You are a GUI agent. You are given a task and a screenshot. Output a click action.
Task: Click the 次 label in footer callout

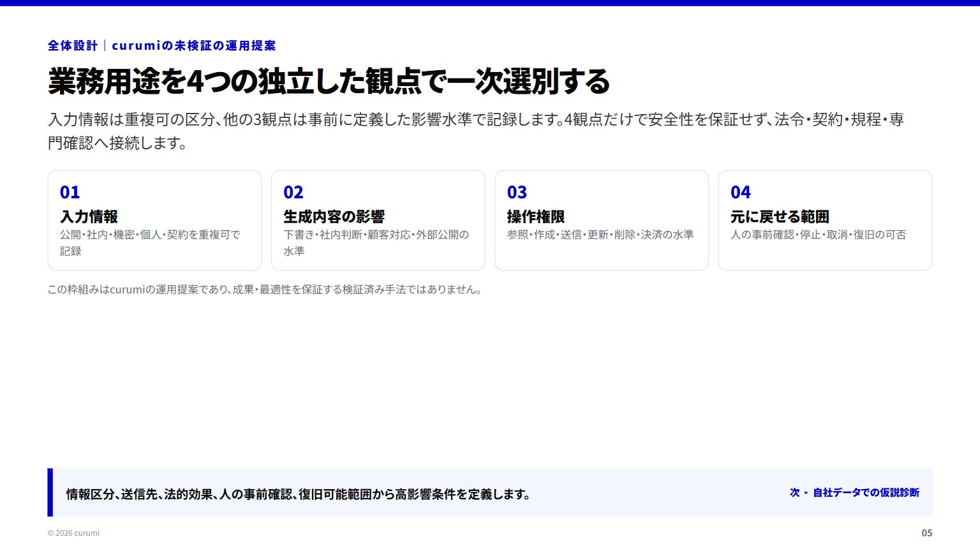[x=795, y=492]
